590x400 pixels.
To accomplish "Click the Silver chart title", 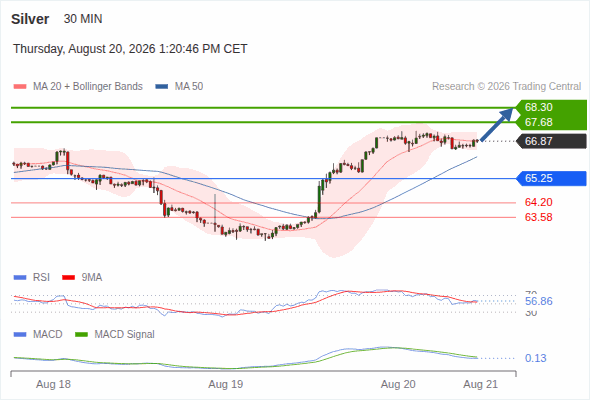I will 30,19.
